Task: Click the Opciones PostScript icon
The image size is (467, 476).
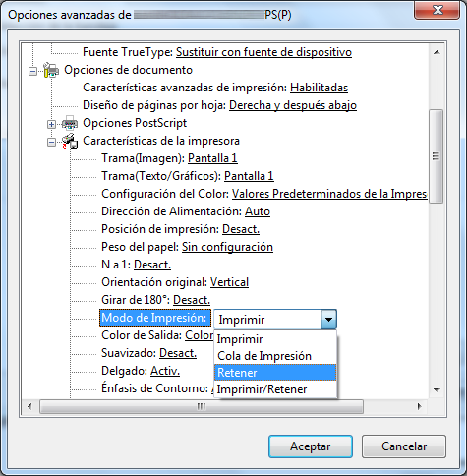Action: (x=70, y=123)
